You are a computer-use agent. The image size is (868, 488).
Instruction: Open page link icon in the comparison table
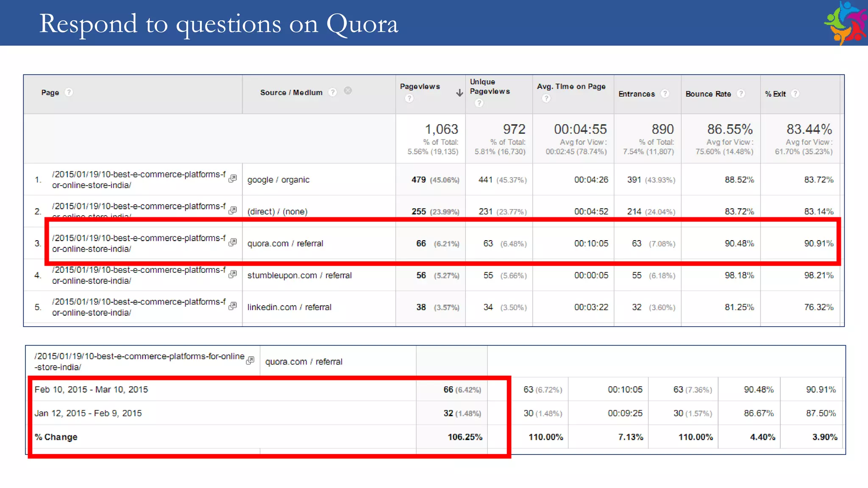coord(250,360)
